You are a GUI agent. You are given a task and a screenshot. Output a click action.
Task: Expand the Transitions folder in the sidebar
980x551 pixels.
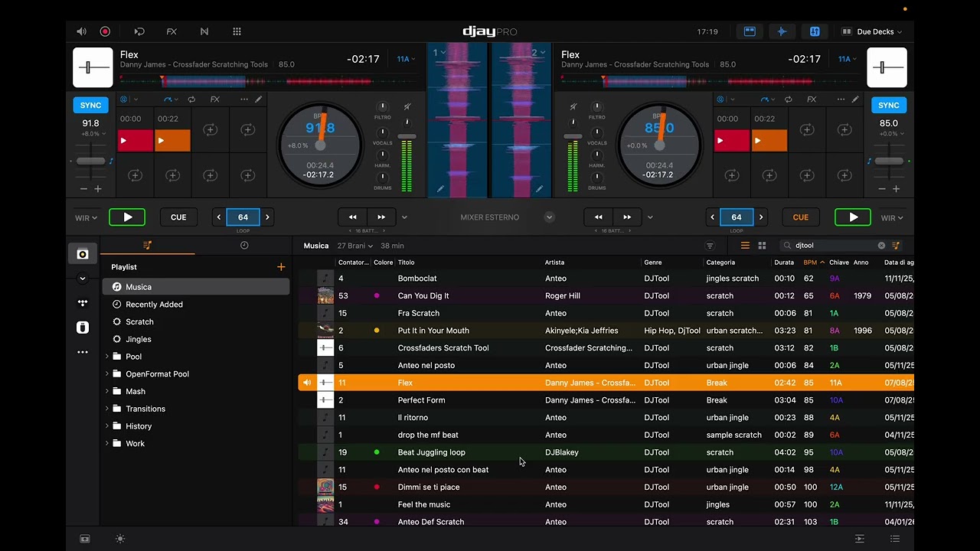click(106, 409)
